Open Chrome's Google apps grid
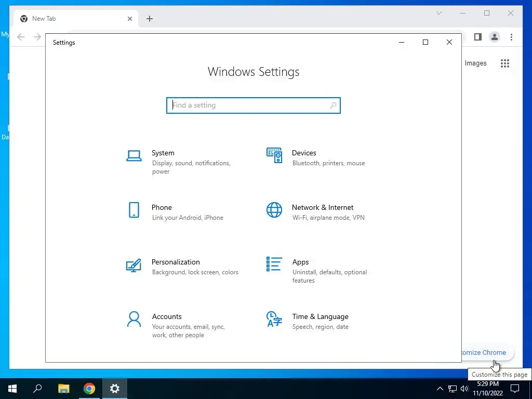The width and height of the screenshot is (532, 399). 505,63
